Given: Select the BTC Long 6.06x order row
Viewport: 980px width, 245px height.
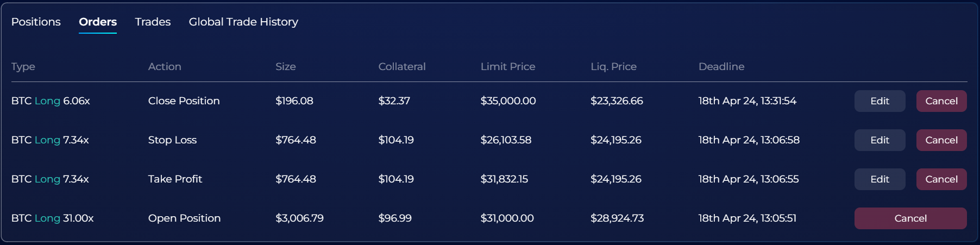Looking at the screenshot, I should [51, 101].
